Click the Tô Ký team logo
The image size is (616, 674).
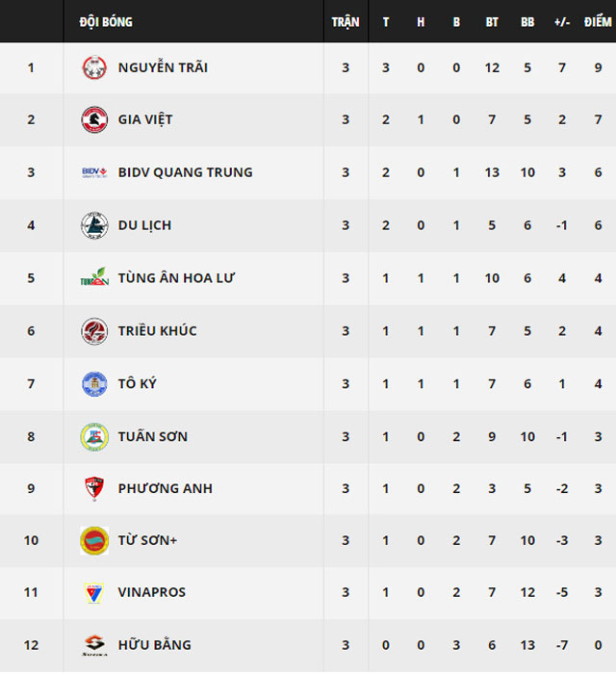93,383
